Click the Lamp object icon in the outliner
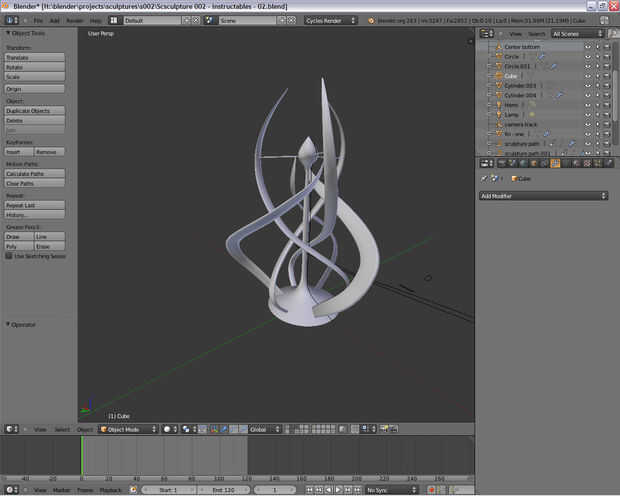Screen dimensions: 620x496 (499, 114)
